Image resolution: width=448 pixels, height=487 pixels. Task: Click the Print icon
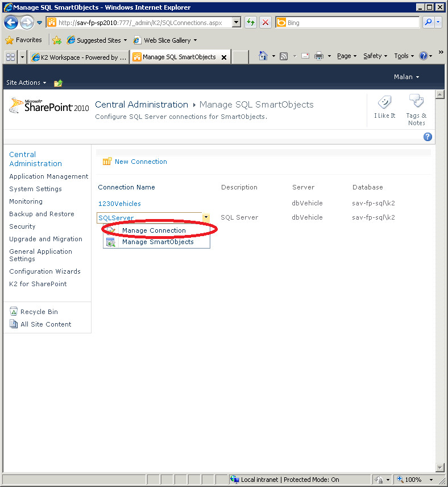coord(319,56)
